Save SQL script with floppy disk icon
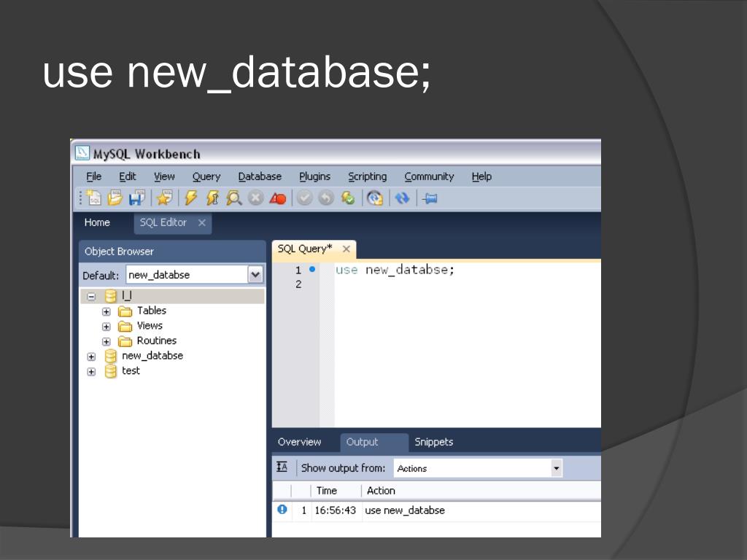Screen dimensions: 747x560 click(136, 198)
